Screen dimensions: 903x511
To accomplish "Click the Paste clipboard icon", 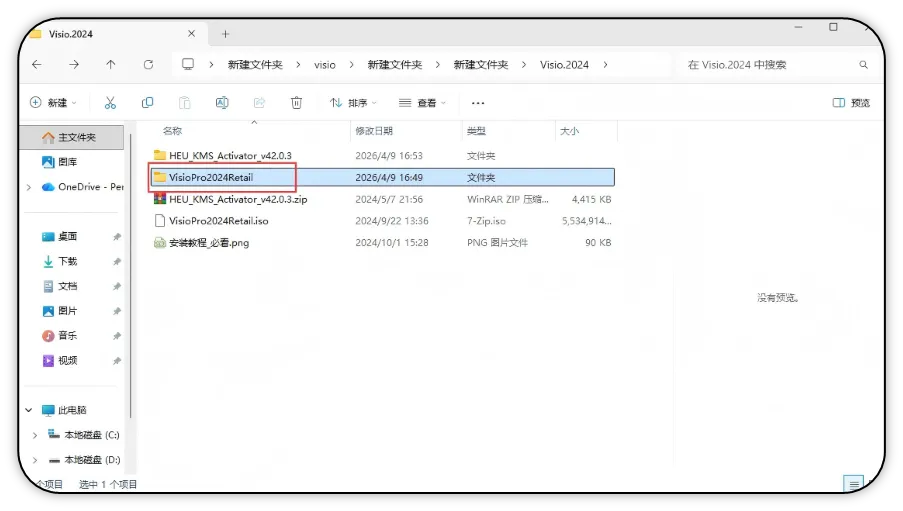I will [x=184, y=103].
